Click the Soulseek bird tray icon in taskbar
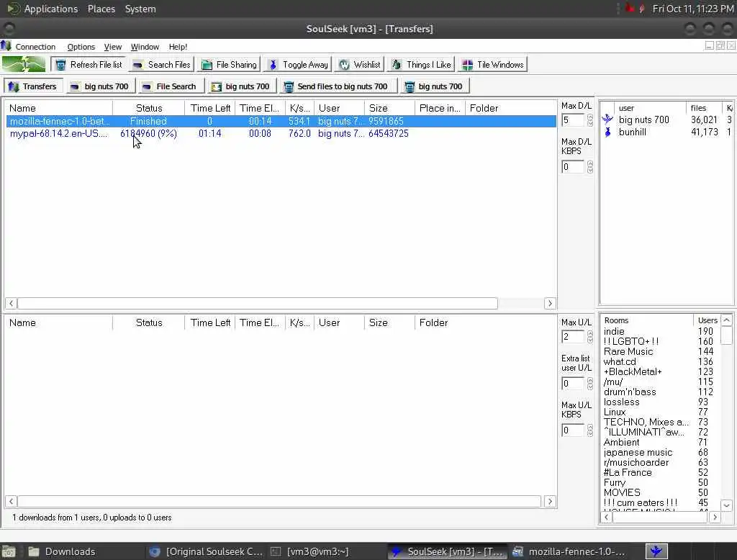The image size is (737, 560). (x=656, y=551)
